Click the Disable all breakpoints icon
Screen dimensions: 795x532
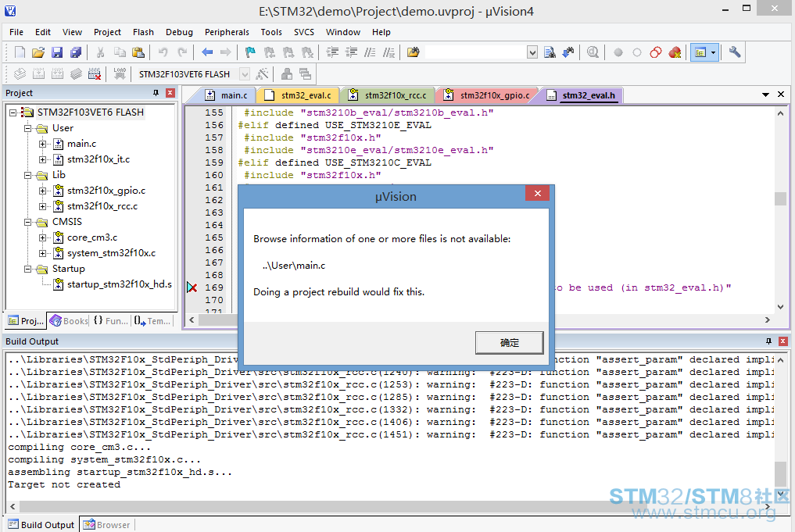[x=656, y=52]
